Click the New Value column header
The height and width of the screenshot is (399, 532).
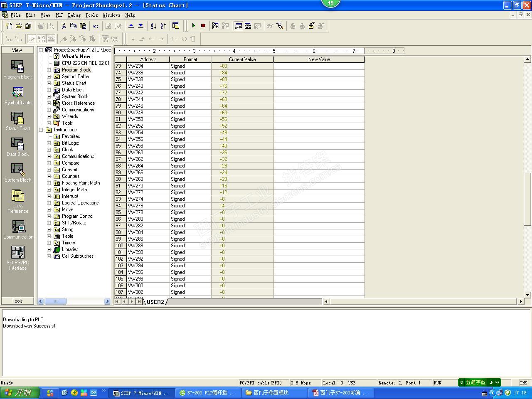point(319,59)
